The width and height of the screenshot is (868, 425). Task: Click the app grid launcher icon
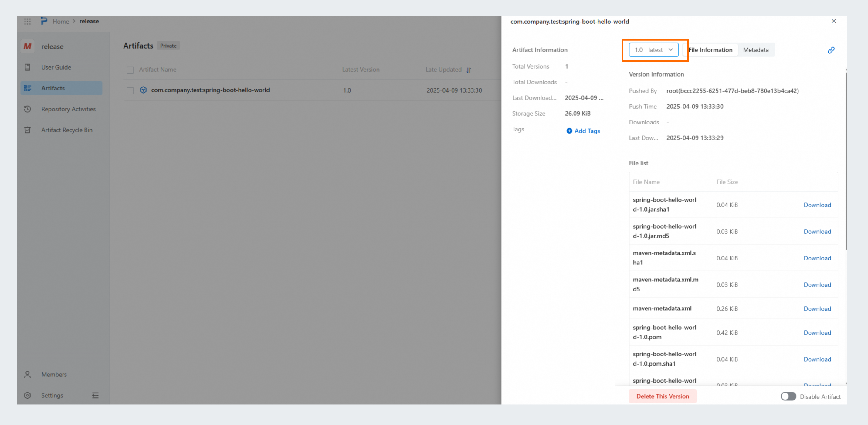(x=28, y=21)
